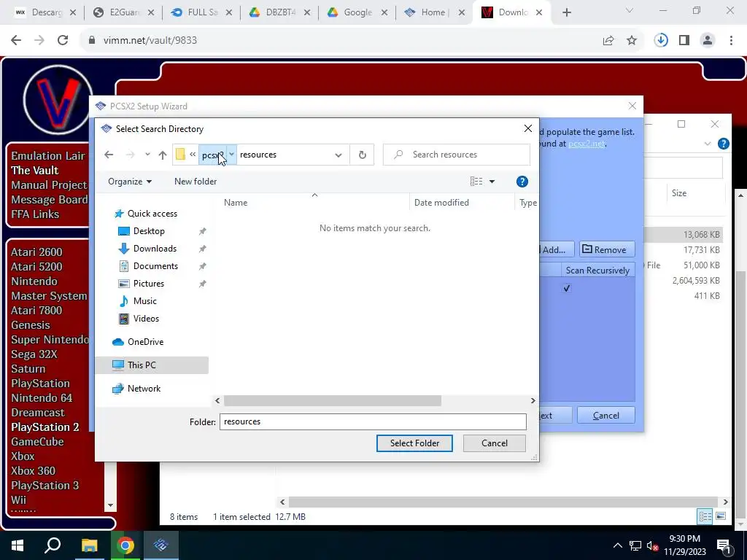Open the pcsx2.net link in wizard
The image size is (747, 560).
[x=587, y=144]
